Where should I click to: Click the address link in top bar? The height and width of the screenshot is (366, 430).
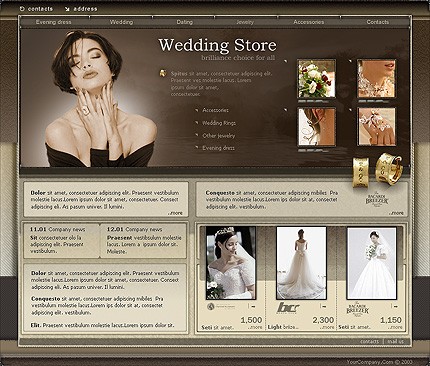coord(85,9)
